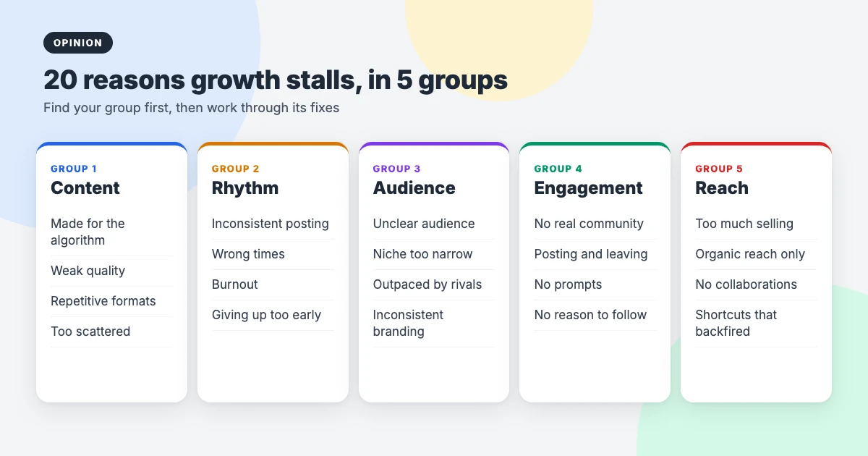Select 'Made for the algorithm' item

(111, 232)
